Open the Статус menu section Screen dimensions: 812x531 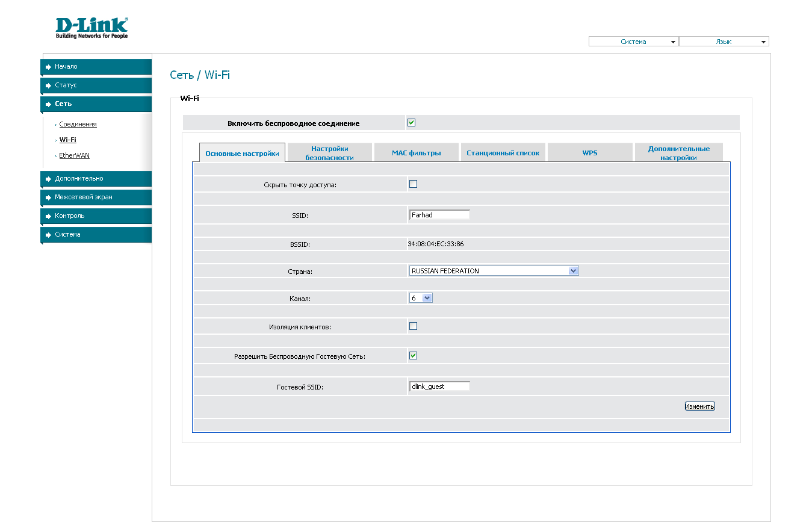[x=96, y=85]
